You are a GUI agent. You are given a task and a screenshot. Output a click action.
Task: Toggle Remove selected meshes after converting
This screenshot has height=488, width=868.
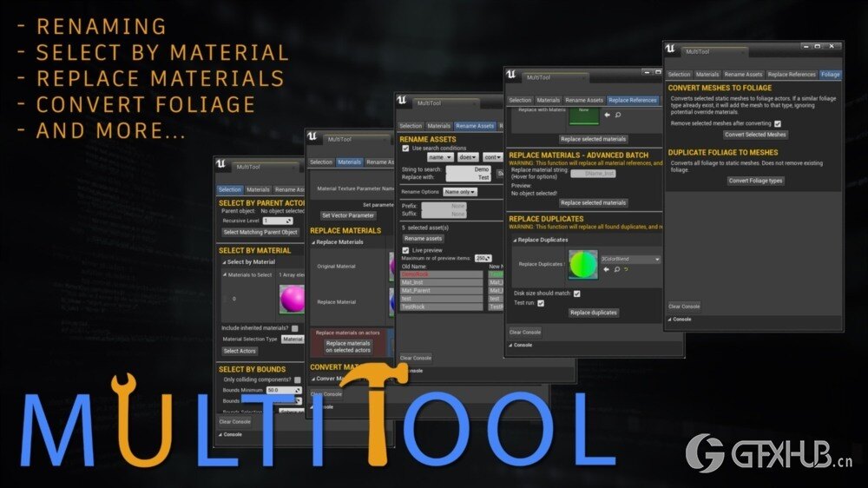(x=778, y=123)
